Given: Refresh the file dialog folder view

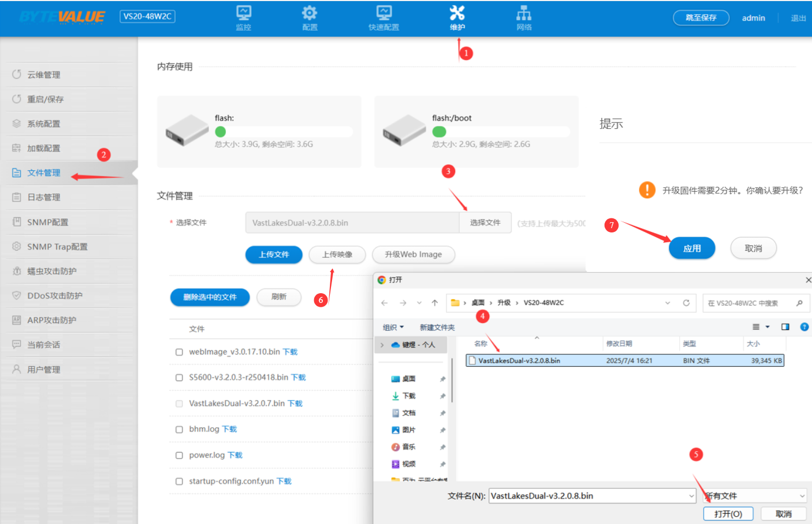Looking at the screenshot, I should (x=686, y=303).
